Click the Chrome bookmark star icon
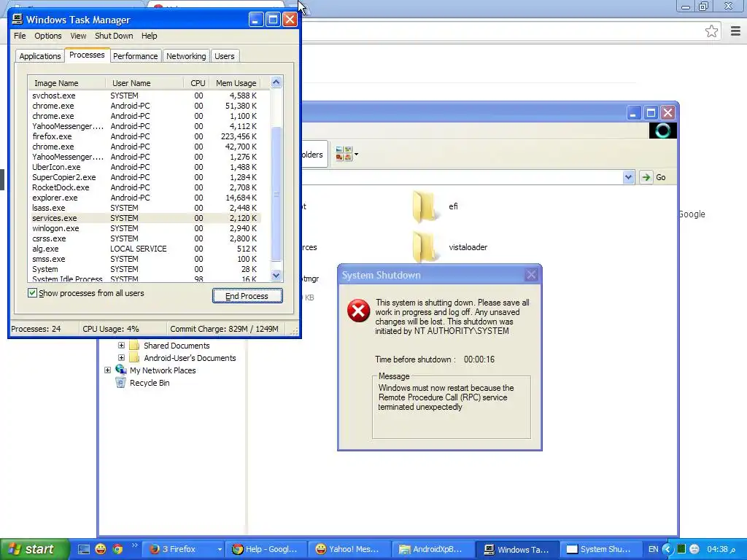Screen dimensions: 747x560 click(711, 31)
